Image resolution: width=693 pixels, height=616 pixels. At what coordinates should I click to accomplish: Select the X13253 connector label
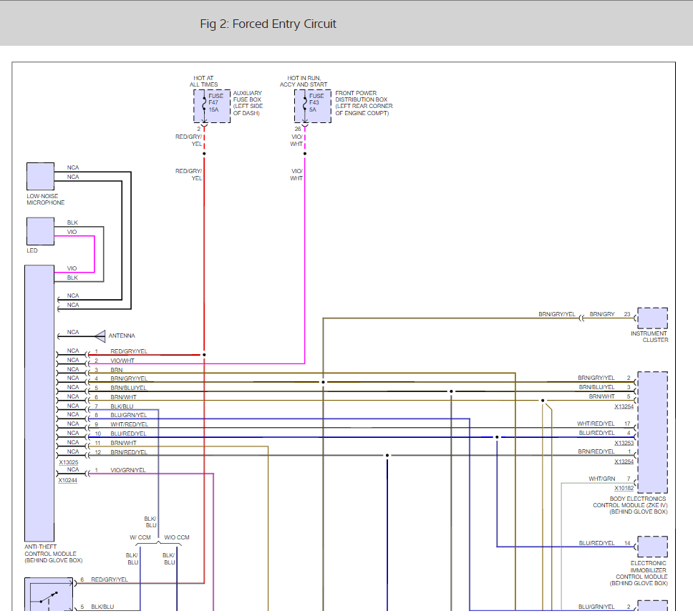(x=624, y=443)
